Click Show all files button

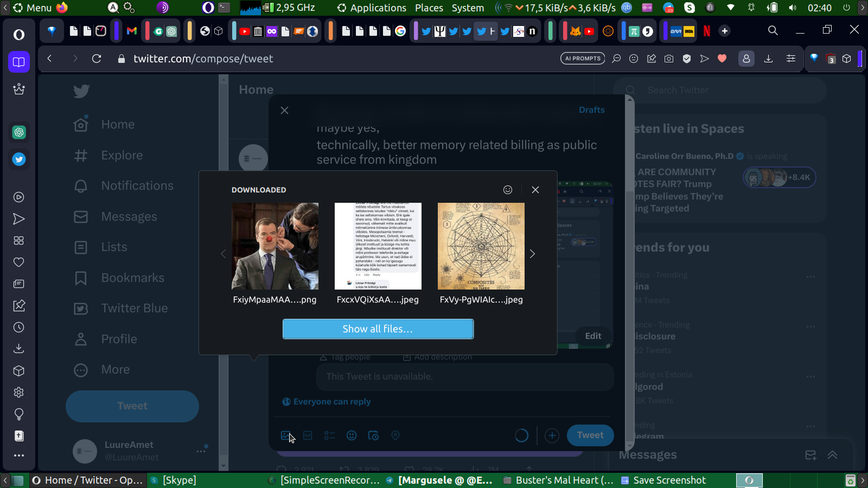tap(378, 329)
